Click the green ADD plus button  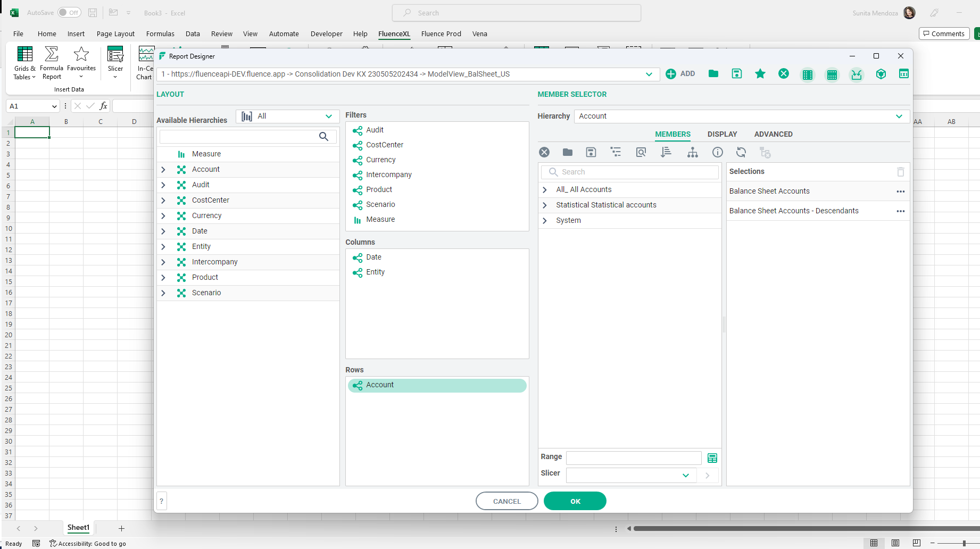coord(680,74)
